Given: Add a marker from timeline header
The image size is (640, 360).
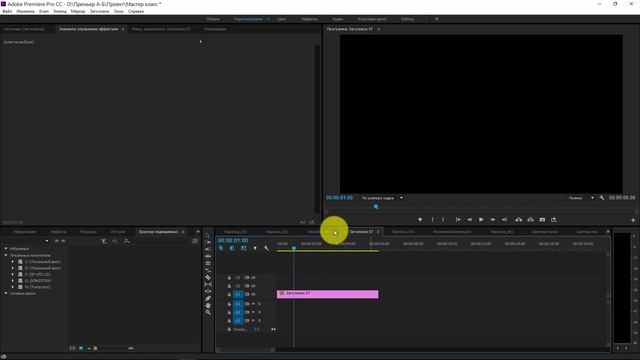Looking at the screenshot, I should pos(255,248).
